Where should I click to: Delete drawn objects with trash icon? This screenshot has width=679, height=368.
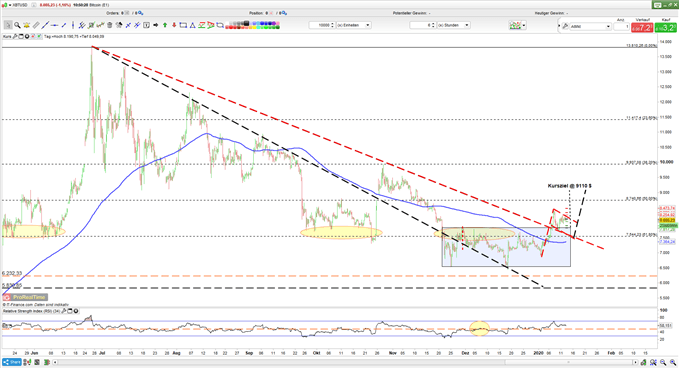coord(110,25)
